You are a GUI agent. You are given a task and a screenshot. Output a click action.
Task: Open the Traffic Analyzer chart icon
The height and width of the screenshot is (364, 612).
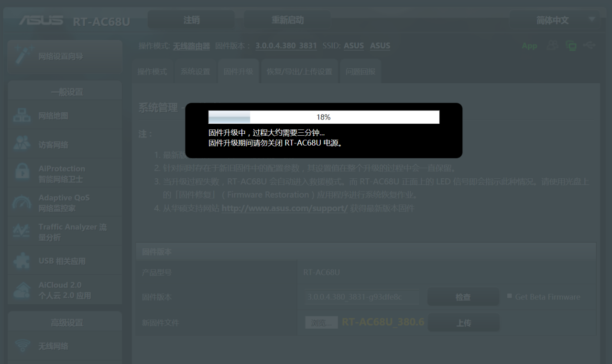(x=22, y=232)
